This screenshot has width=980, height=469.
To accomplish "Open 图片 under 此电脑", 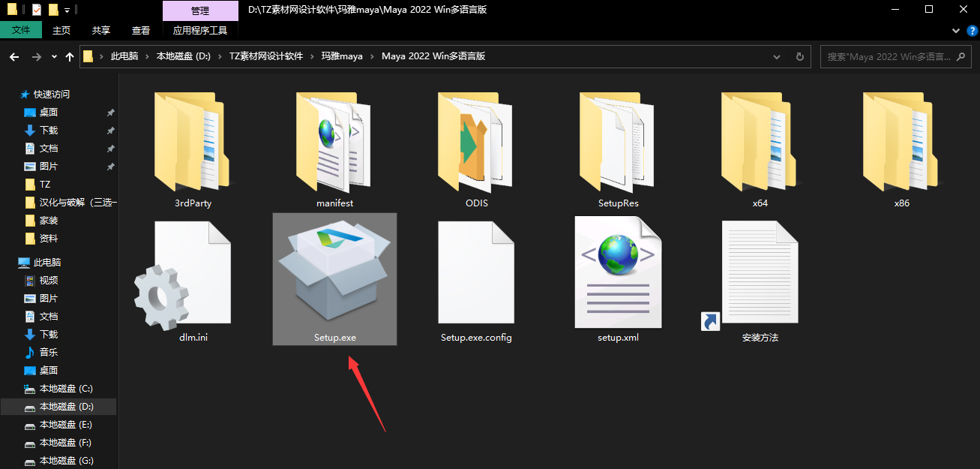I will pos(49,299).
